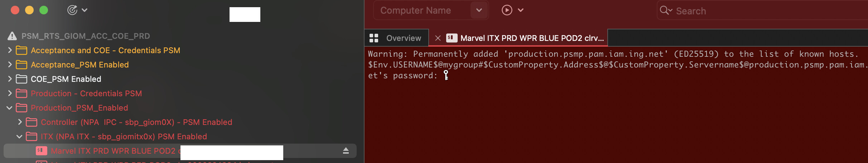
Task: Open the dropdown next to play icon
Action: [x=521, y=10]
